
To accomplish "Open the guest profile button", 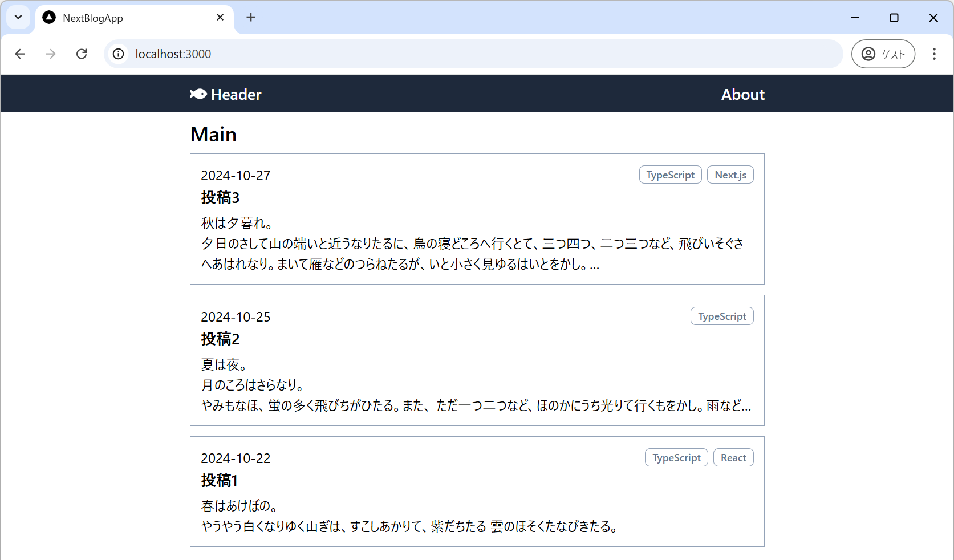I will [x=883, y=54].
